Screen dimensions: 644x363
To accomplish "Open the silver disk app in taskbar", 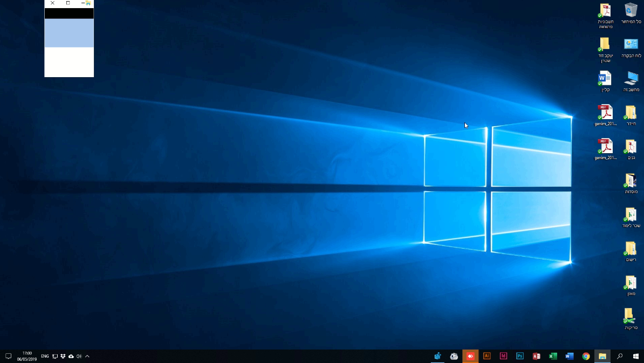I will pyautogui.click(x=454, y=356).
